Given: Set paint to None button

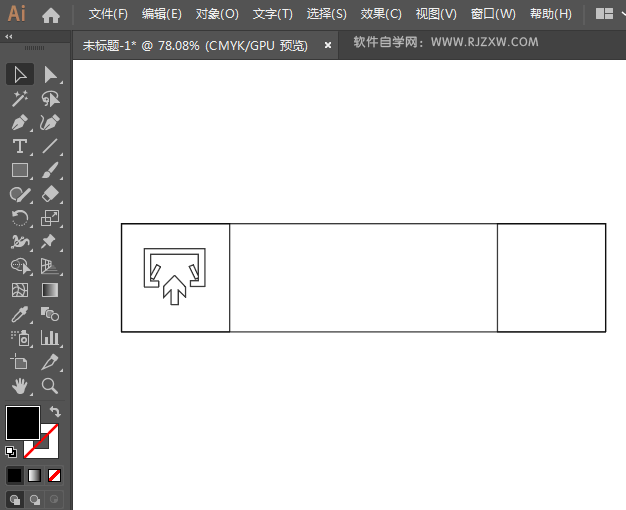Looking at the screenshot, I should 54,475.
